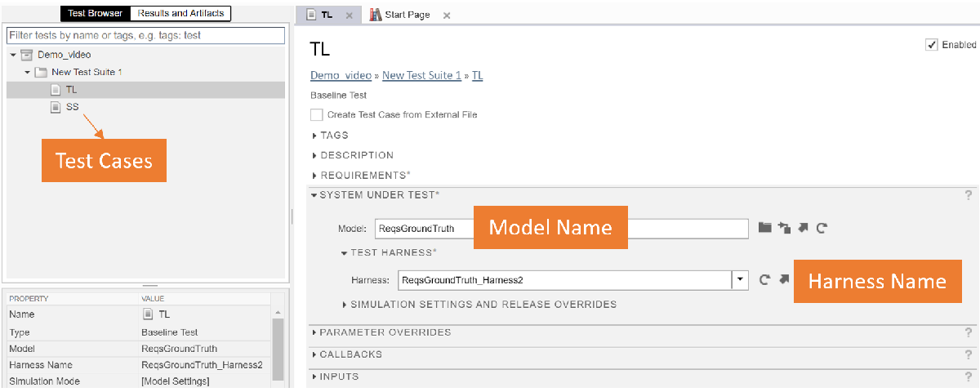Click the Demo_video breadcrumb link
The width and height of the screenshot is (980, 392).
(341, 76)
